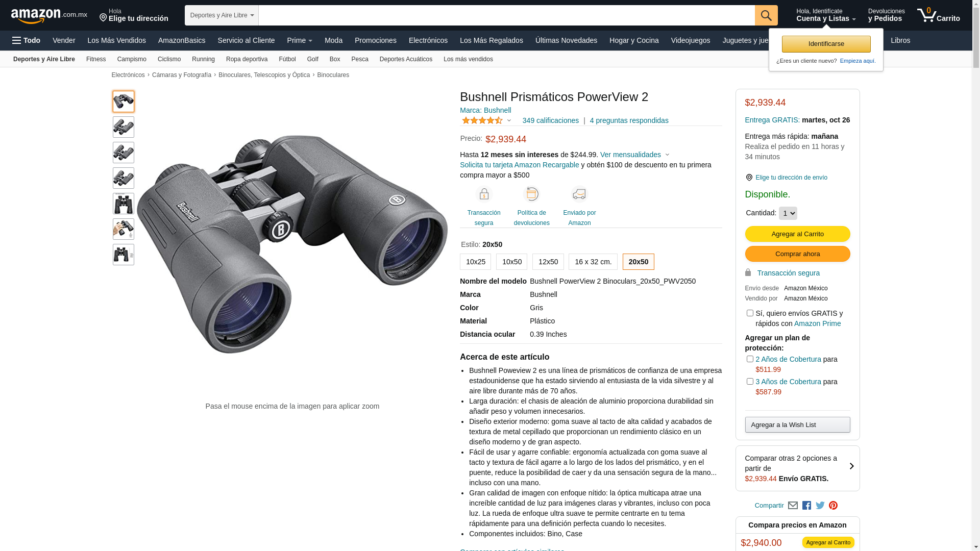980x551 pixels.
Task: Open the Deportes y Aire Libre search category dropdown
Action: coord(222,15)
